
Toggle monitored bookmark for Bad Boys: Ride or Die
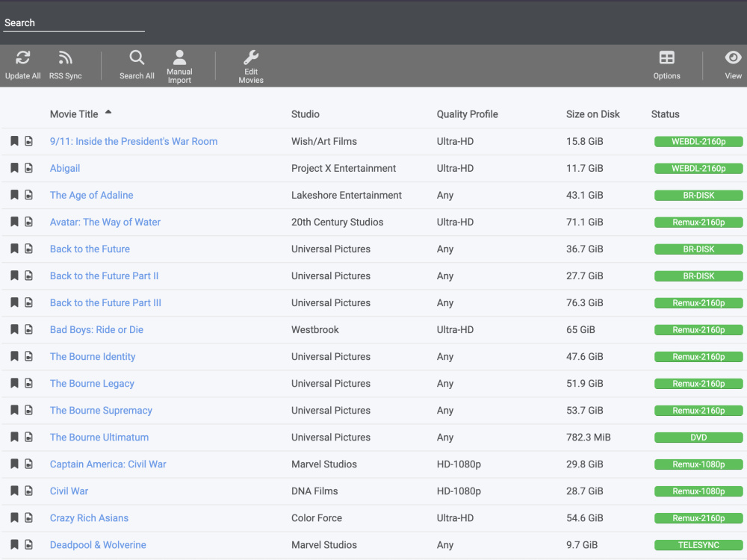tap(14, 329)
